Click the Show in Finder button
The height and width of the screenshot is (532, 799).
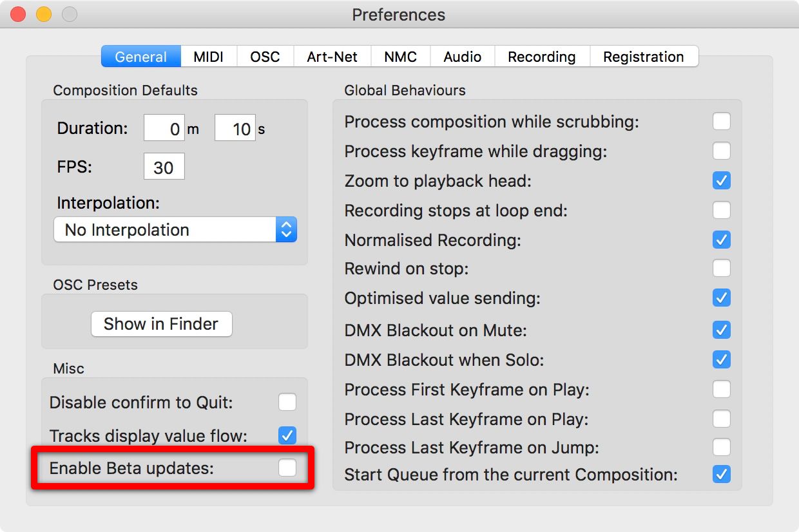point(161,324)
